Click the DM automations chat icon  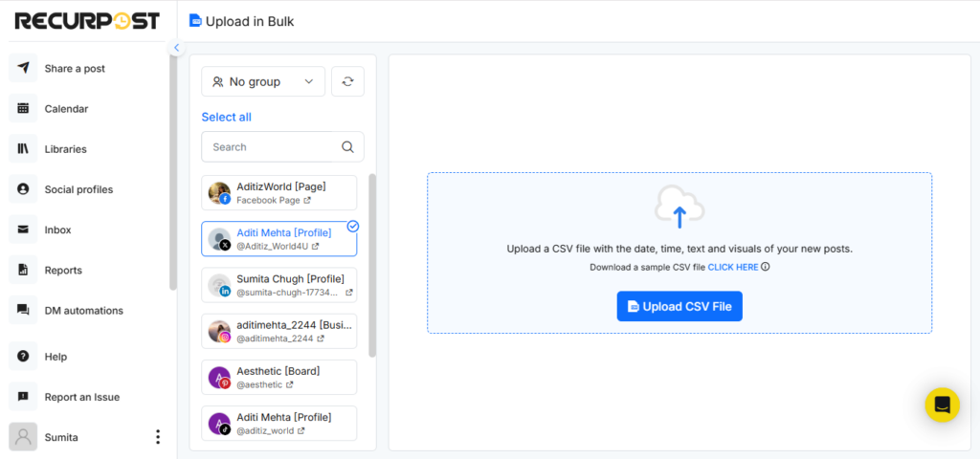(x=23, y=311)
